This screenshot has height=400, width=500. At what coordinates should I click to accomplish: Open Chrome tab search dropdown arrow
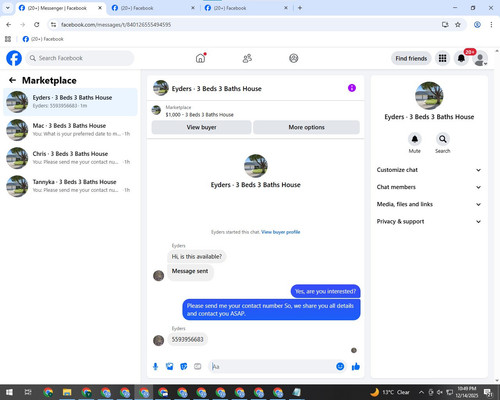point(8,8)
